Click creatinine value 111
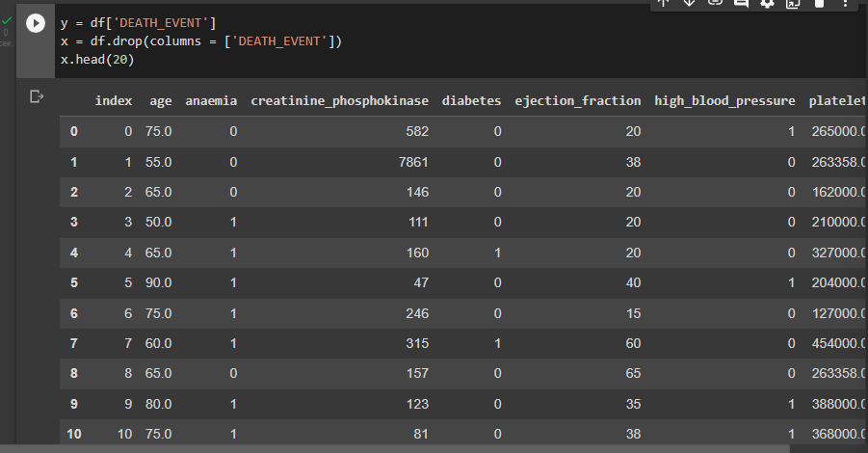The image size is (868, 453). [418, 222]
